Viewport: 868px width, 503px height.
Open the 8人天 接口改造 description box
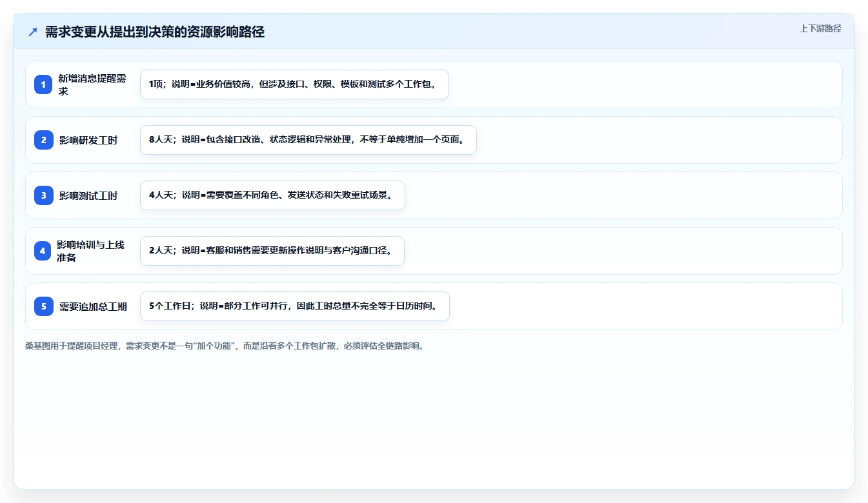tap(308, 140)
